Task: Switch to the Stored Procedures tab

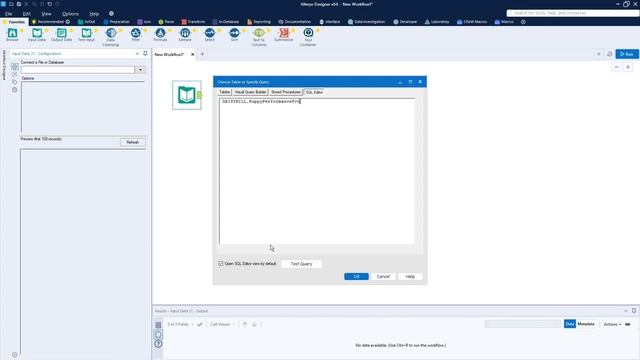Action: [x=286, y=92]
